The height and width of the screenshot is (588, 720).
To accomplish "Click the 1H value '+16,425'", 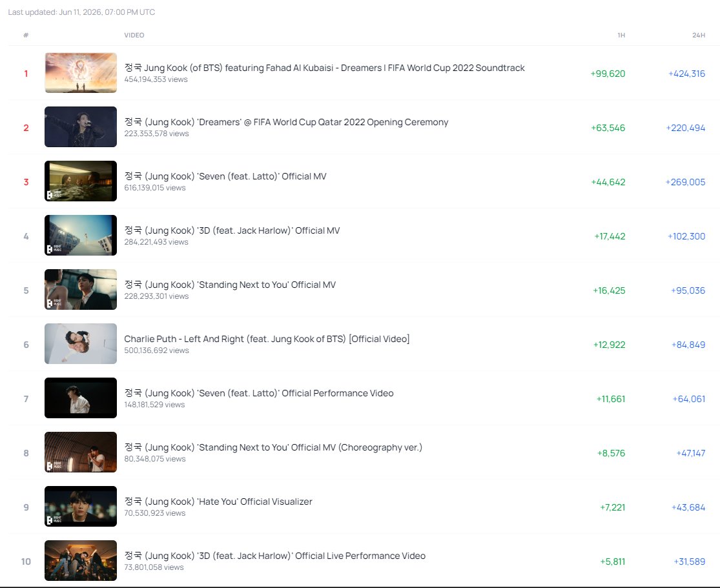I will click(609, 290).
